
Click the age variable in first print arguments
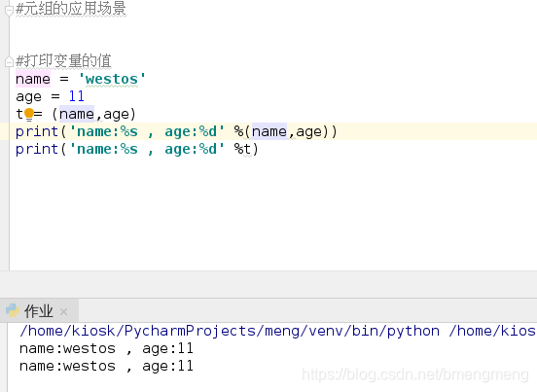coord(309,132)
